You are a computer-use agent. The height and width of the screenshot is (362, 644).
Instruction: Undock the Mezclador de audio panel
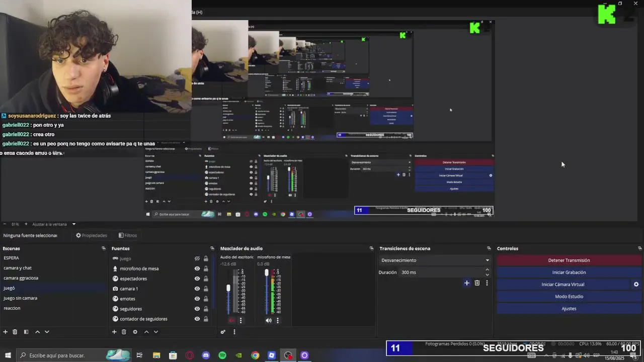point(371,248)
